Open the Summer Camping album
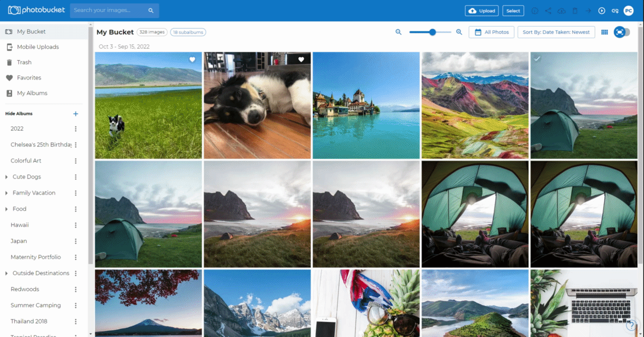 pyautogui.click(x=36, y=306)
